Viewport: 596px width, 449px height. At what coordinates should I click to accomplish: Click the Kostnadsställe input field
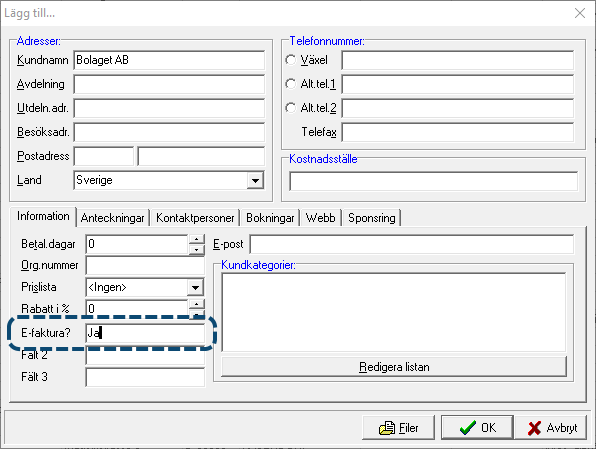coord(433,181)
